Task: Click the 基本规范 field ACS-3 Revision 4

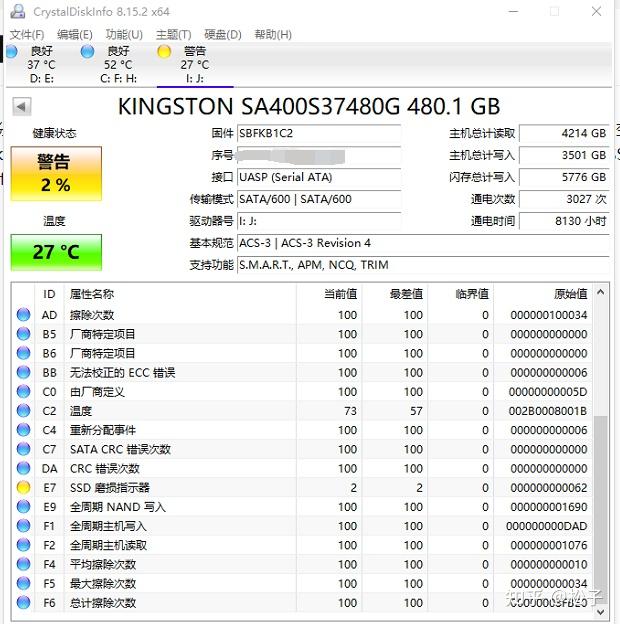Action: coord(423,243)
